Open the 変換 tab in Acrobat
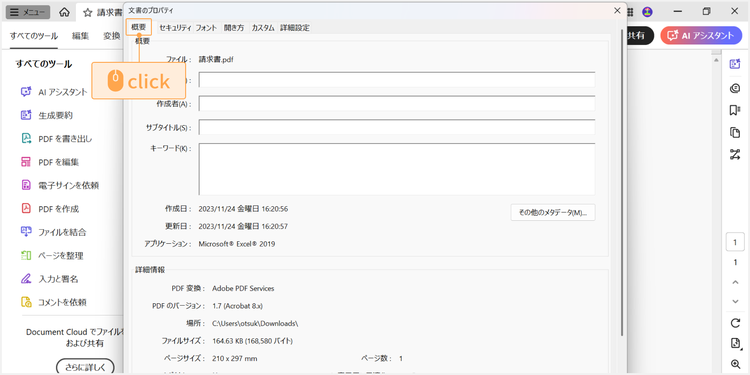This screenshot has height=375, width=750. [x=111, y=36]
